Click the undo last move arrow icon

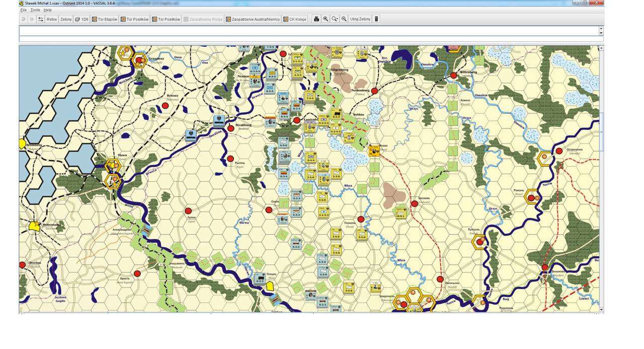tap(24, 19)
